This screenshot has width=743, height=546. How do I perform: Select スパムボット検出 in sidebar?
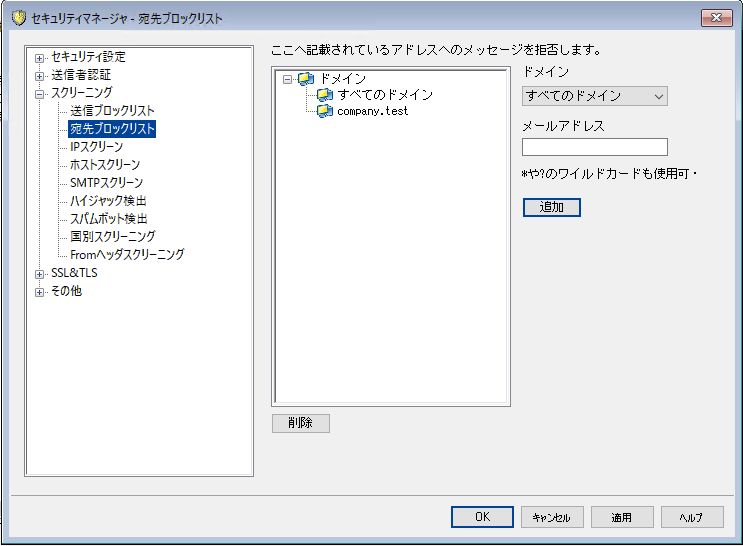coord(108,219)
